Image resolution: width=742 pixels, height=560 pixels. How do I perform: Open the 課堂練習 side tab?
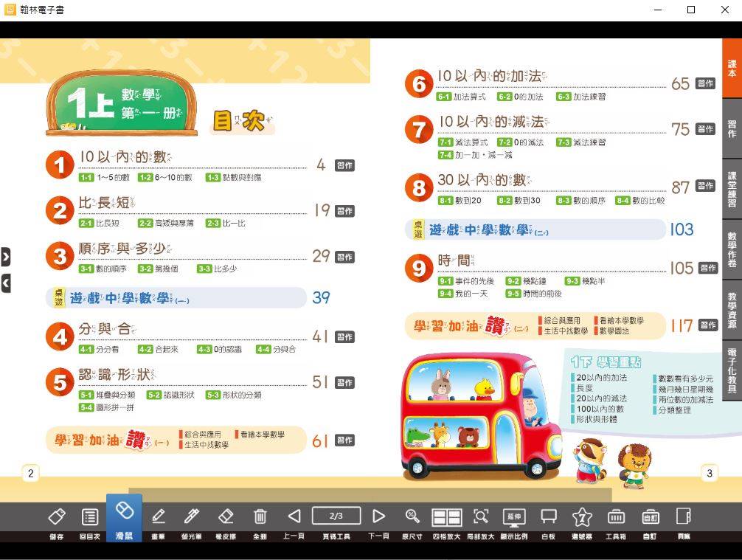tap(732, 190)
